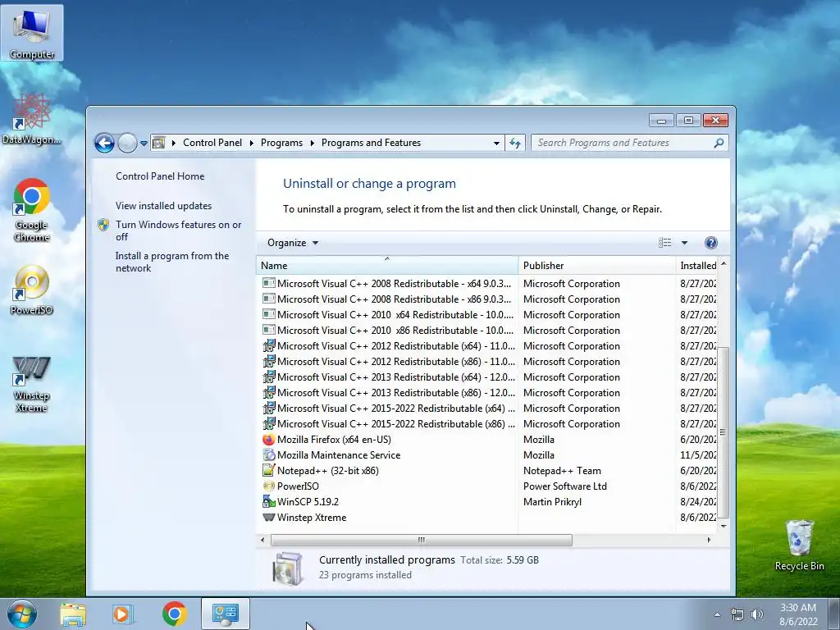Click the vertical scrollbar up arrow
This screenshot has width=840, height=630.
point(724,263)
